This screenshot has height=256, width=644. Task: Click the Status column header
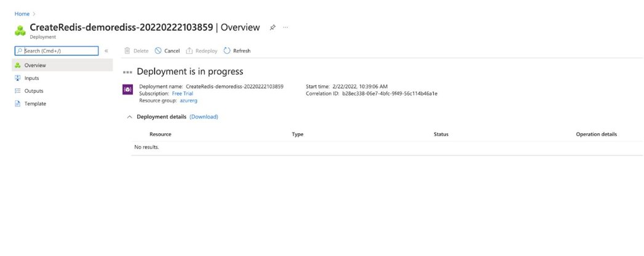pos(441,134)
